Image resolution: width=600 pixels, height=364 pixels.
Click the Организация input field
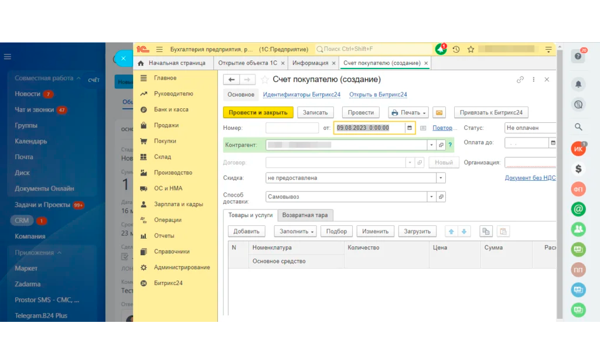pos(530,163)
